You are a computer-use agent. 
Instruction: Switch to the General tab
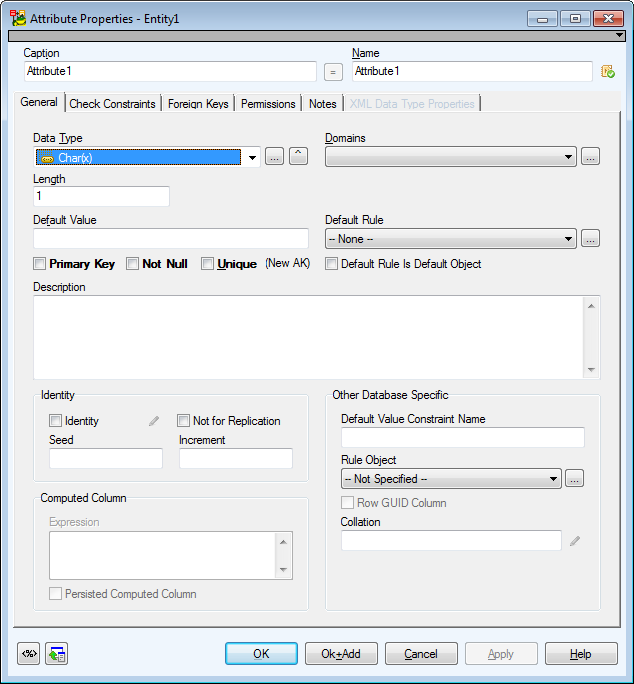(x=39, y=102)
